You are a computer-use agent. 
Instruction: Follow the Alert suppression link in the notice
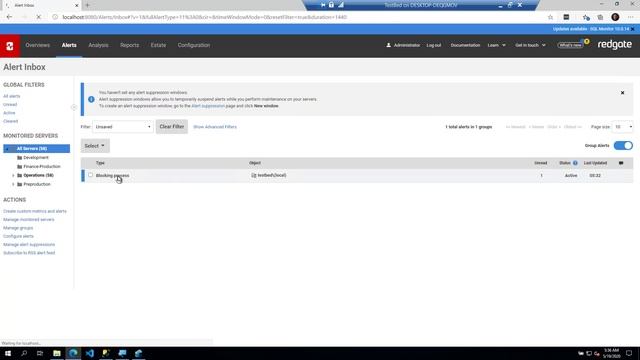[x=208, y=106]
